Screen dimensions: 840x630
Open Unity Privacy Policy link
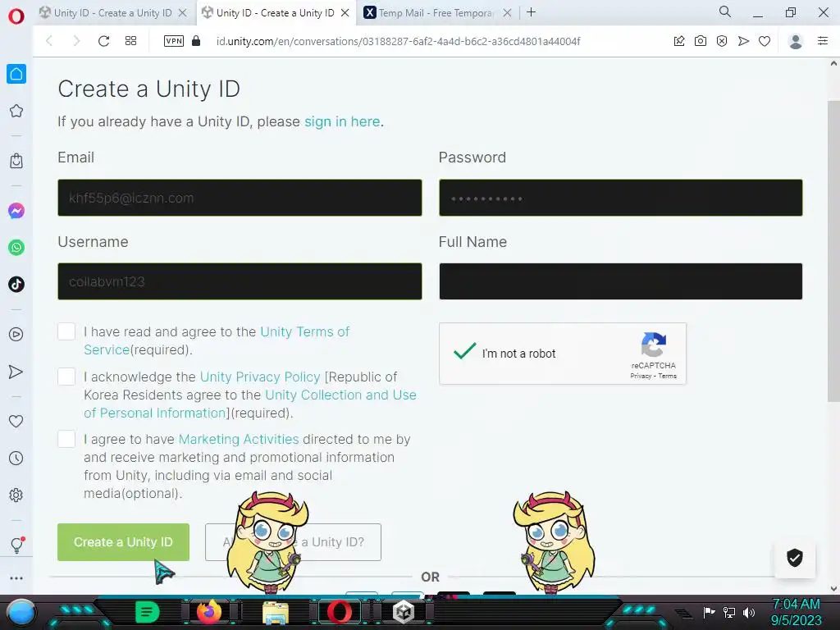tap(260, 377)
